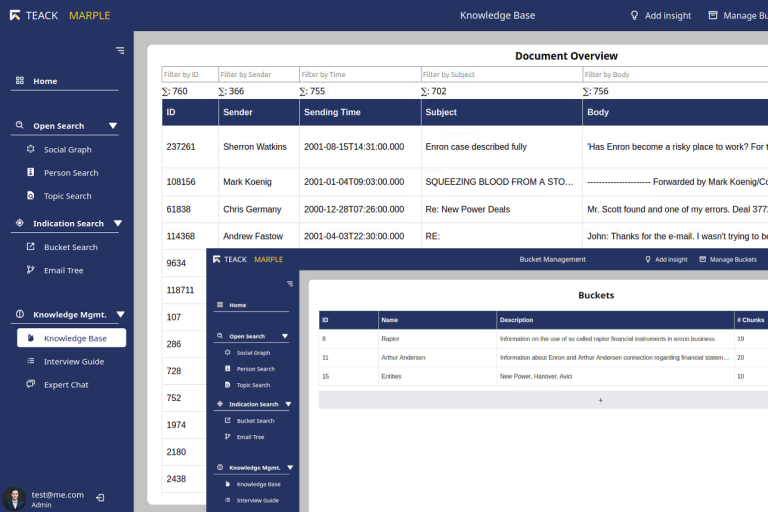Image resolution: width=768 pixels, height=512 pixels.
Task: In the Bucket Management window, click the sidebar hamburger icon
Action: (x=290, y=284)
